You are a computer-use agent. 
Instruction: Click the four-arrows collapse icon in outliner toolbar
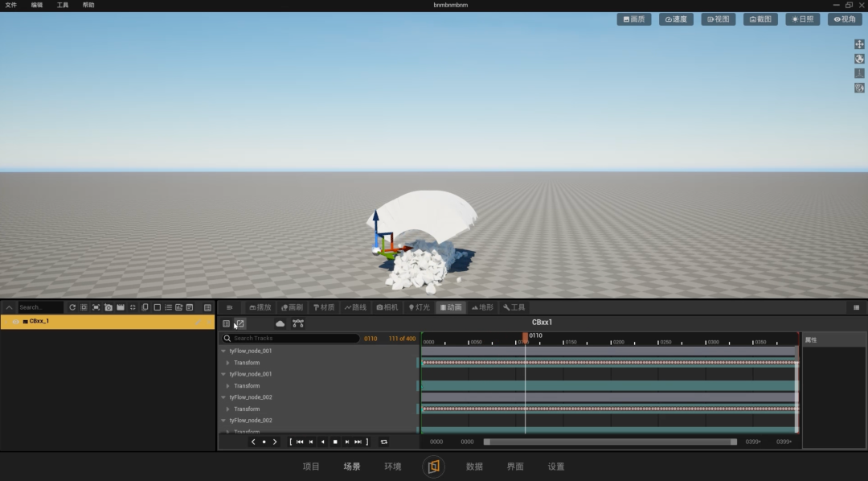coord(133,307)
